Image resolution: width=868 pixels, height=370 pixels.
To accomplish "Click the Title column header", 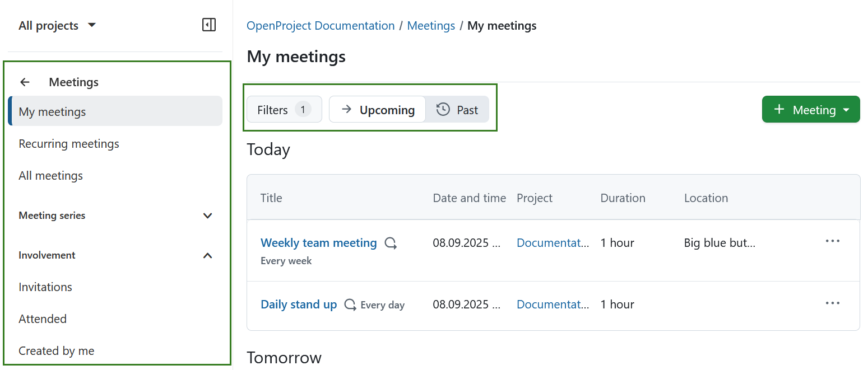I will tap(271, 198).
